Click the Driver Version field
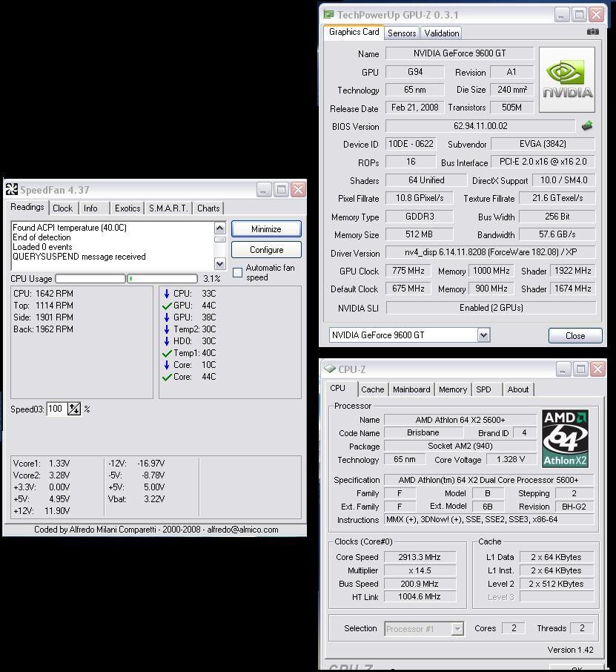Image resolution: width=616 pixels, height=672 pixels. [x=491, y=252]
